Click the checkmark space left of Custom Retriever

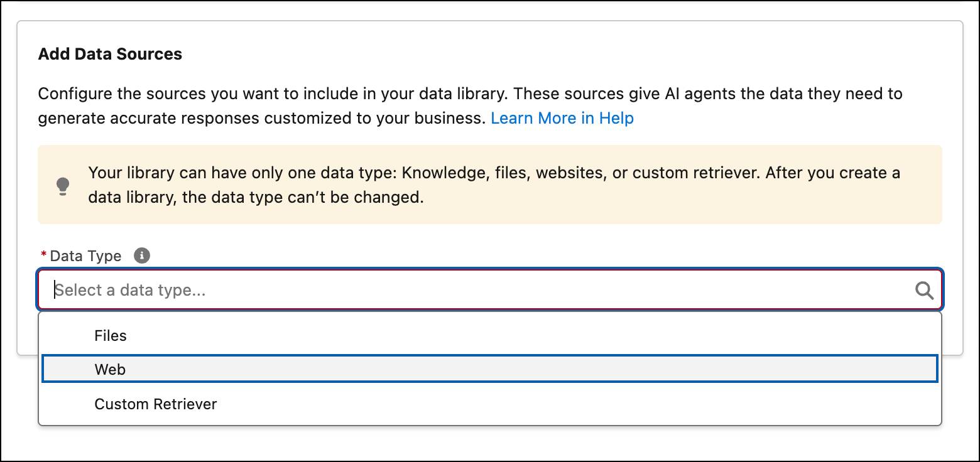click(x=68, y=404)
